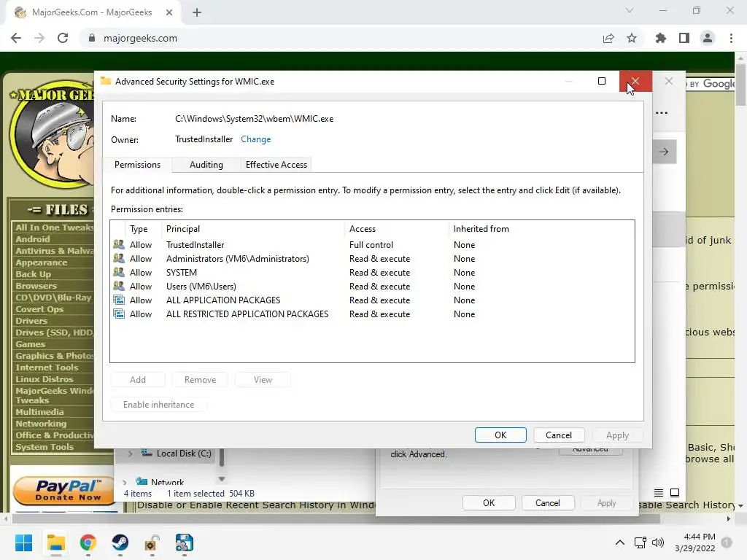Click the View button
This screenshot has height=560, width=747.
coord(263,379)
